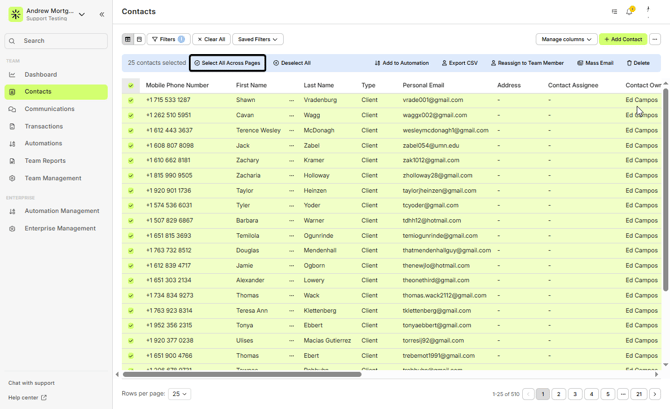
Task: Go to Communications in the sidebar
Action: [x=49, y=109]
